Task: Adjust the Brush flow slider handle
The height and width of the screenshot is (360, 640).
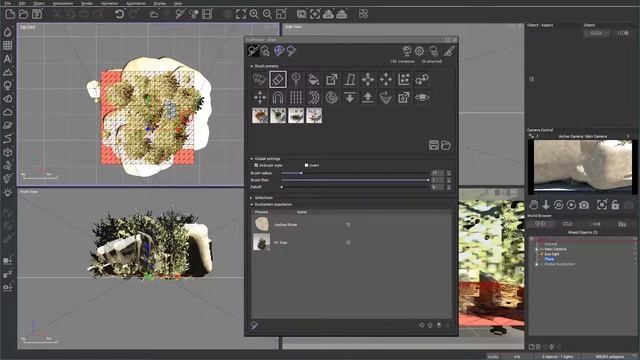Action: pos(428,180)
